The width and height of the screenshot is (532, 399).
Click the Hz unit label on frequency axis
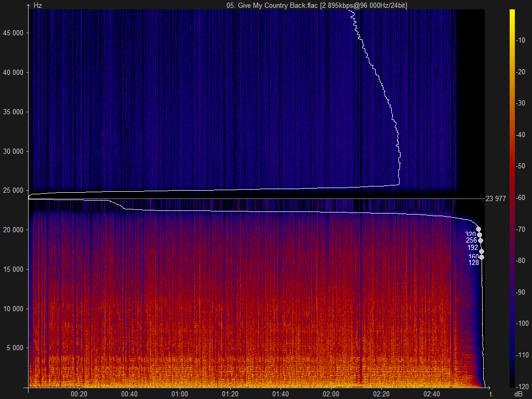[37, 6]
